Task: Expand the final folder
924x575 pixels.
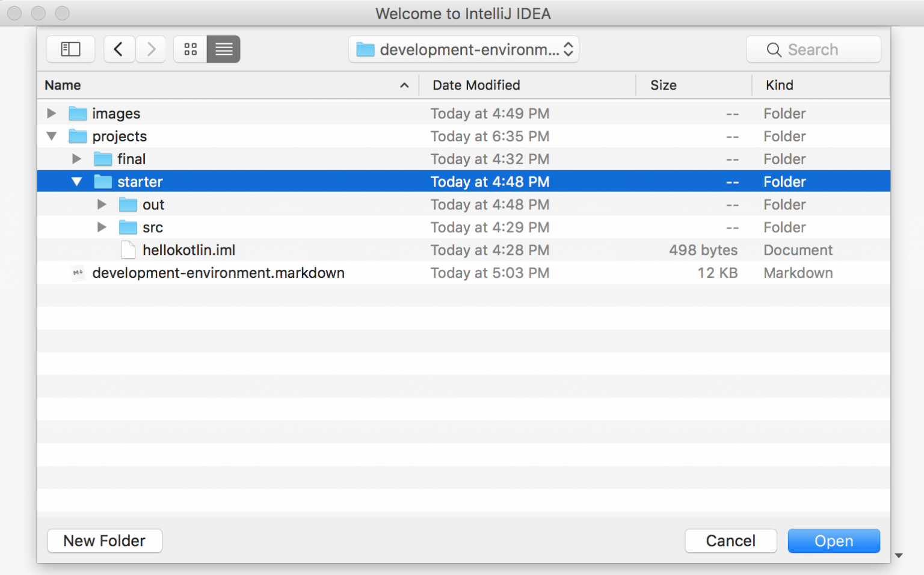Action: coord(76,159)
